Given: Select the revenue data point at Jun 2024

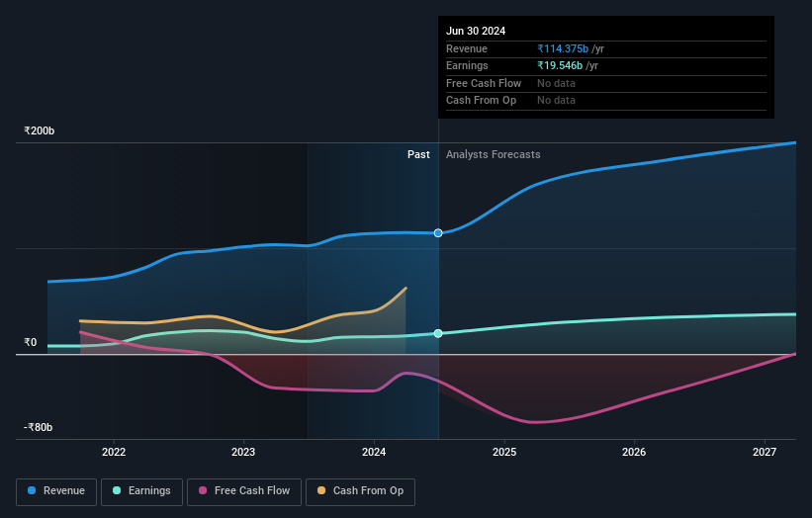Looking at the screenshot, I should click(x=438, y=233).
